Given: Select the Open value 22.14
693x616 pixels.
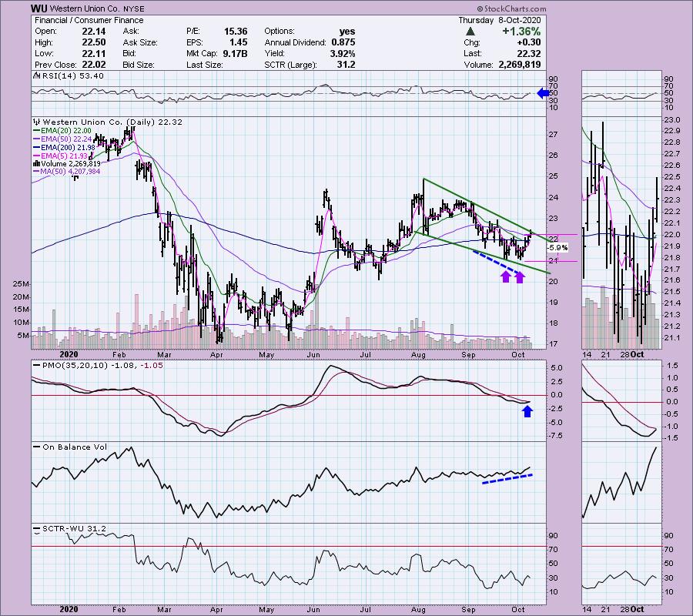Looking at the screenshot, I should [94, 32].
